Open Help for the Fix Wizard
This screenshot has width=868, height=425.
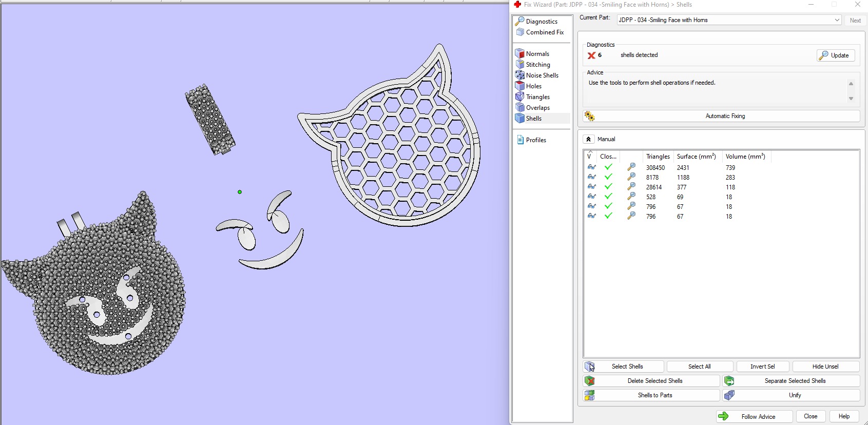[844, 416]
